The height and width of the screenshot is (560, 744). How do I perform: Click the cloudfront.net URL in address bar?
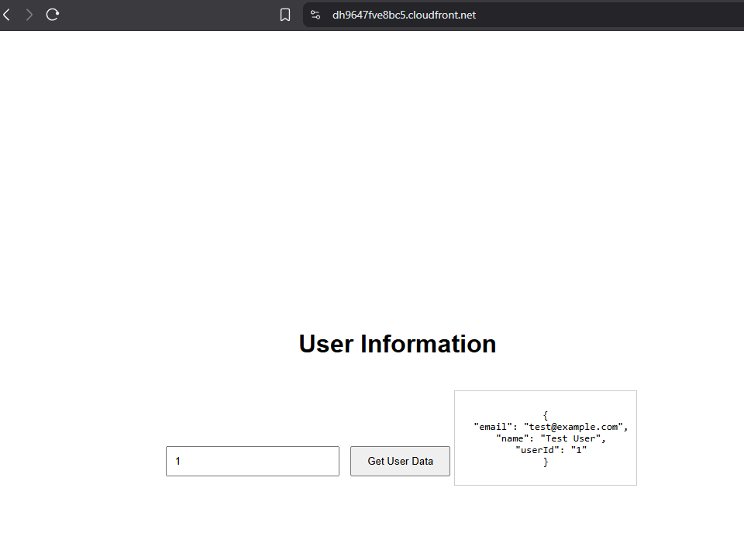pos(404,15)
